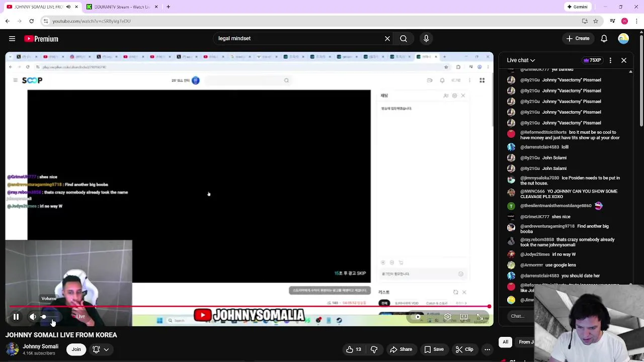Open the YouTube guide hamburger menu

[x=12, y=39]
